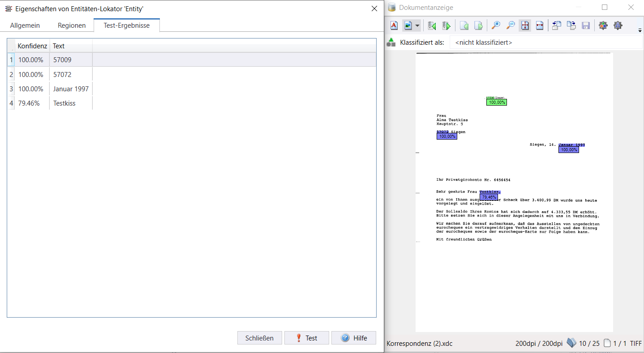
Task: Click the green 100,00% highlight on document
Action: [497, 102]
